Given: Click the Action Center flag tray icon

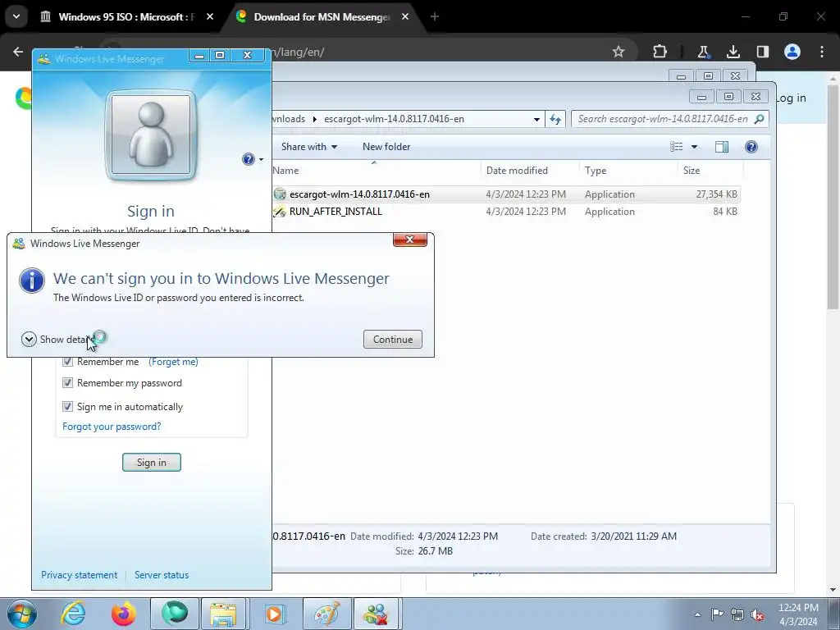Looking at the screenshot, I should point(717,614).
